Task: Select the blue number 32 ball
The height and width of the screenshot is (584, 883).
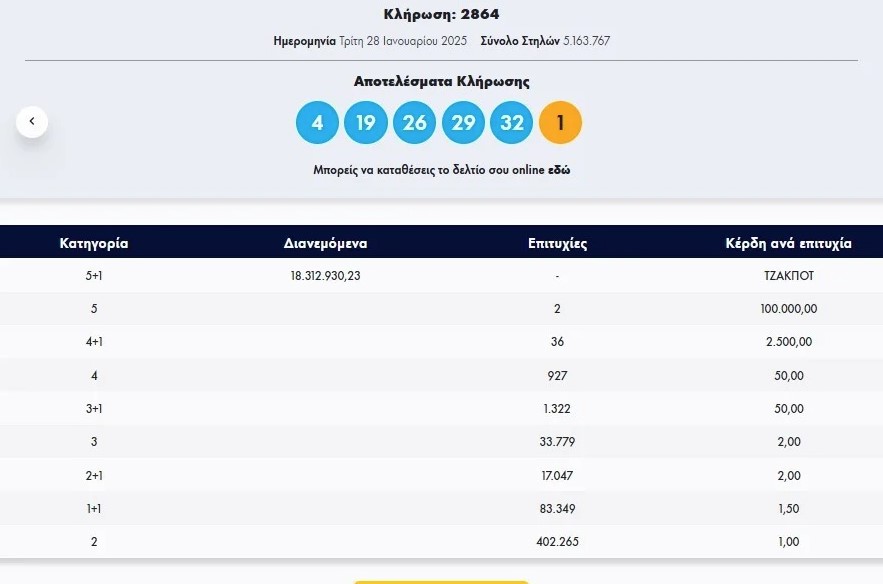Action: click(512, 123)
